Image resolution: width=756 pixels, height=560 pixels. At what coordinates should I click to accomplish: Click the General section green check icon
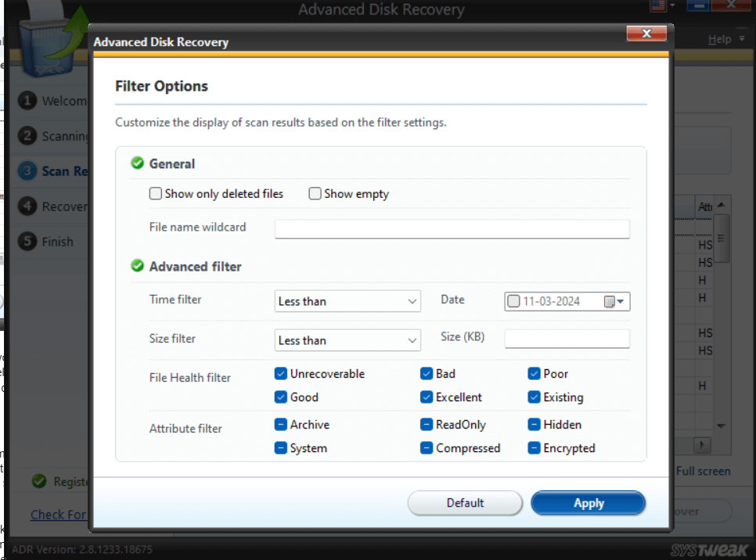pyautogui.click(x=138, y=163)
